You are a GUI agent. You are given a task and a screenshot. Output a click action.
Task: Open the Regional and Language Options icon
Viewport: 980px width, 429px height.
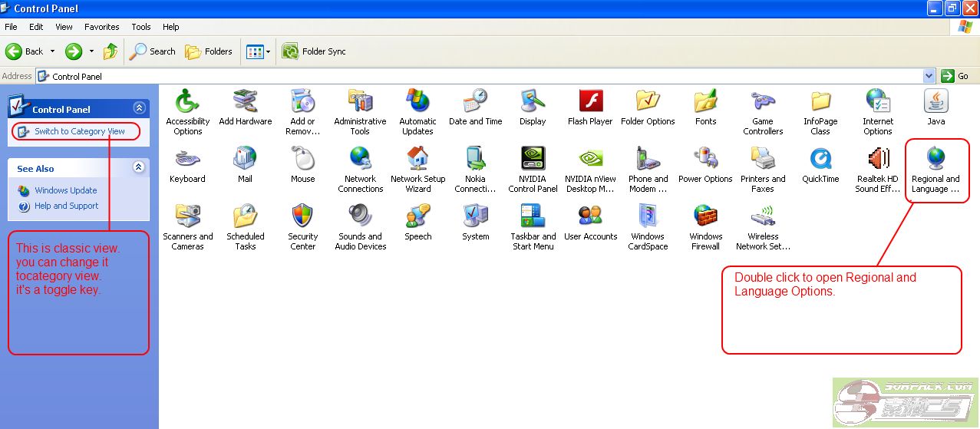(935, 160)
